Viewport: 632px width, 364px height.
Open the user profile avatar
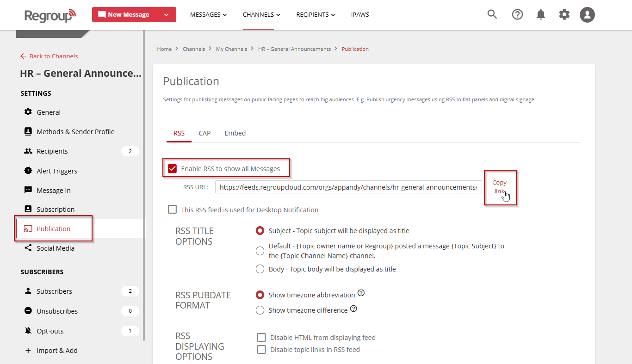pyautogui.click(x=588, y=14)
